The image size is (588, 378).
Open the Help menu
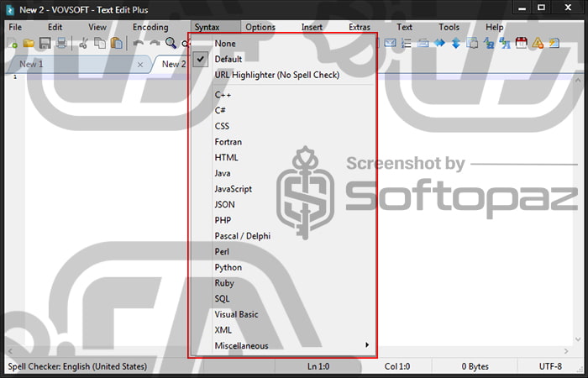tap(494, 27)
